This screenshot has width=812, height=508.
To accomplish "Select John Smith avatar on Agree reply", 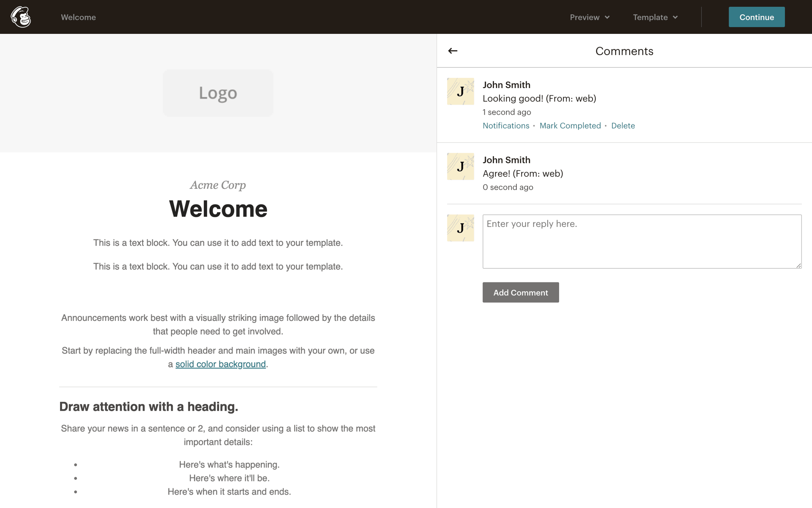I will pyautogui.click(x=461, y=166).
